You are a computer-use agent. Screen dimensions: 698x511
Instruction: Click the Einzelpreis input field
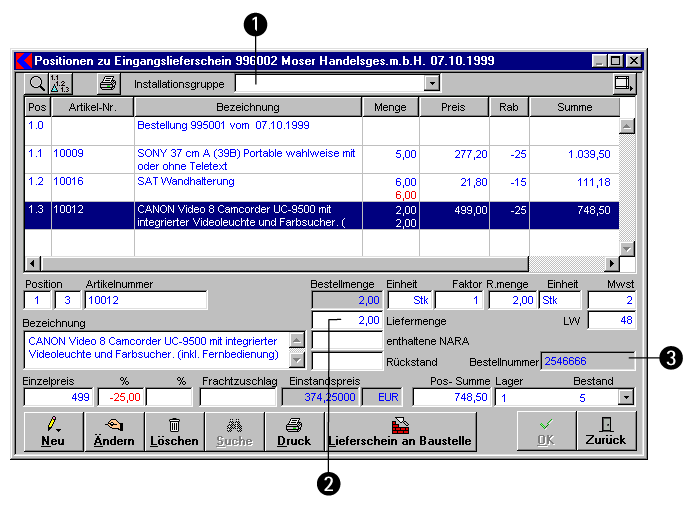point(58,398)
